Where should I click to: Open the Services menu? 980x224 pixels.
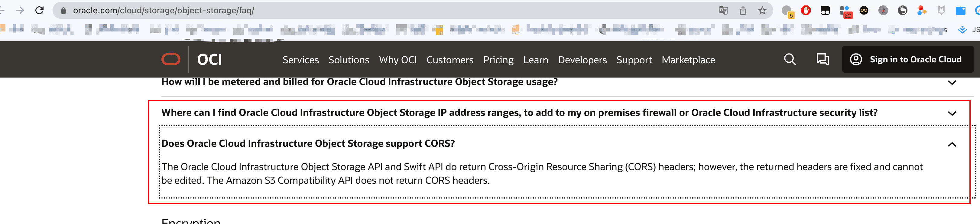[300, 60]
